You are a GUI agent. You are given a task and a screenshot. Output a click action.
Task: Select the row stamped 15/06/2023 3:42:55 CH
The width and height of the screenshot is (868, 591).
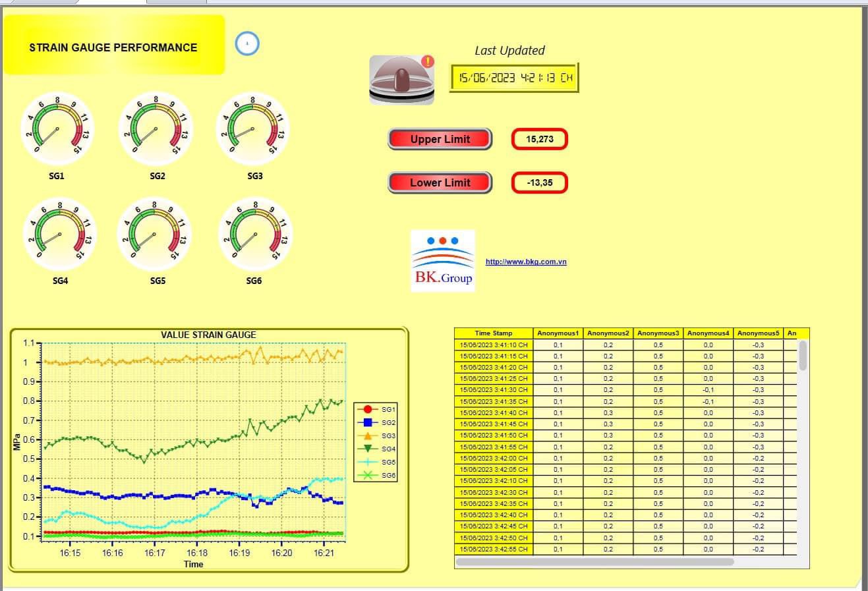(626, 549)
